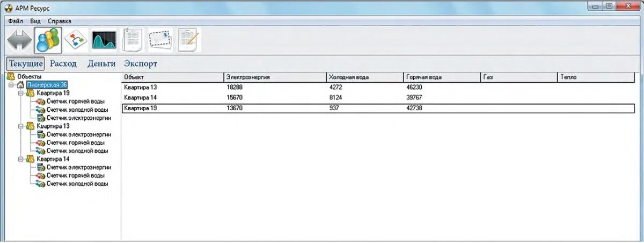Select Объекты root tree label
Viewport: 644px width, 243px height.
(29, 77)
